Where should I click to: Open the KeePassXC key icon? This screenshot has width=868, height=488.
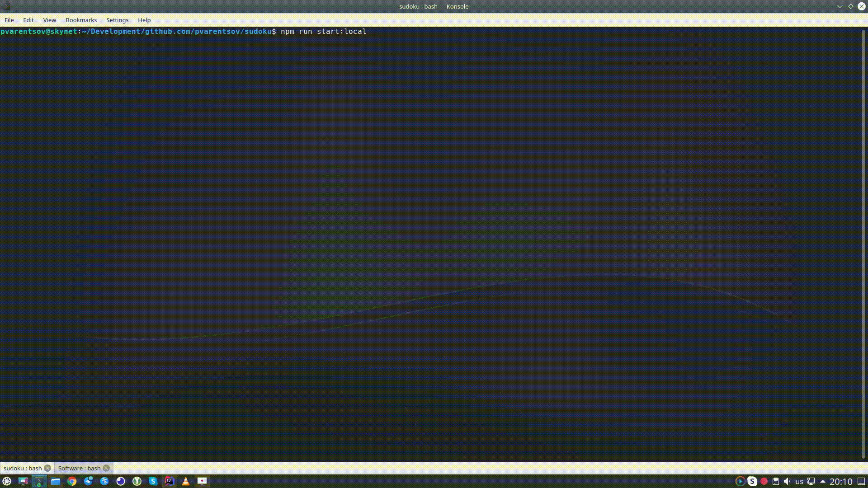click(137, 481)
